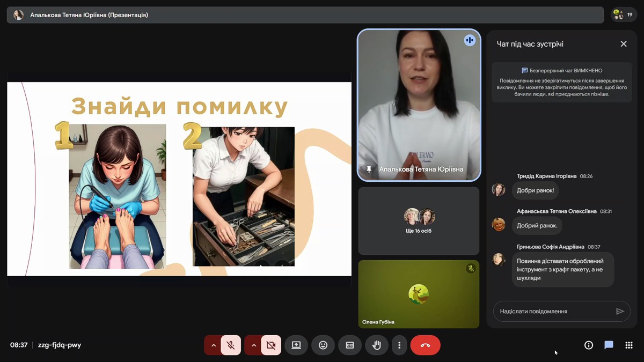Open the meeting details info icon
This screenshot has height=362, width=644.
point(589,345)
